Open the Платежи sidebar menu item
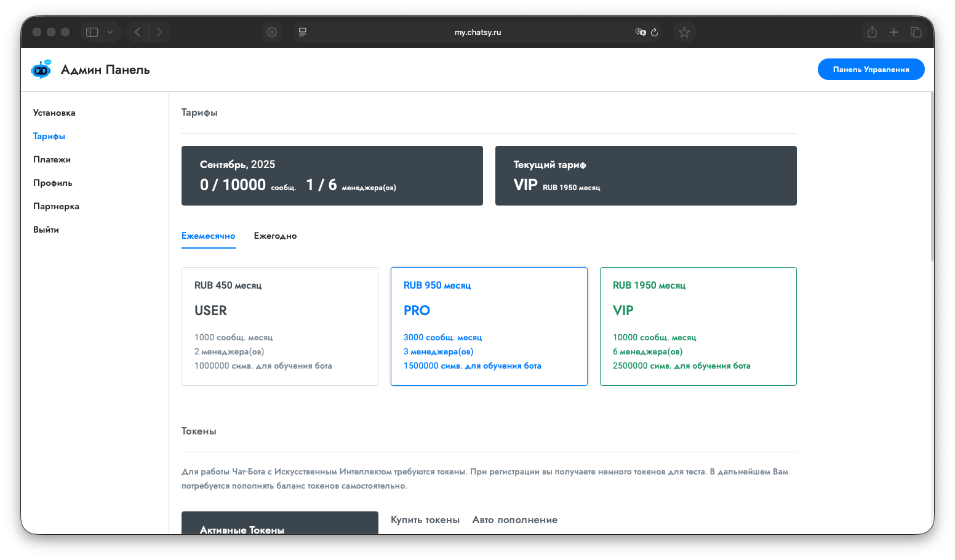 pyautogui.click(x=52, y=159)
